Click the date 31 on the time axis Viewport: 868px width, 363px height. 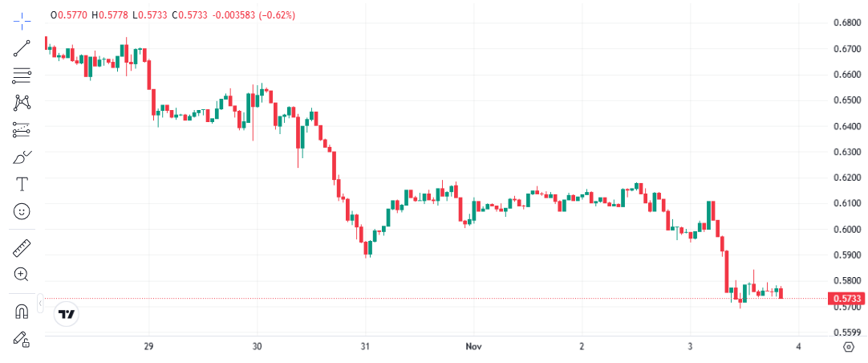365,346
